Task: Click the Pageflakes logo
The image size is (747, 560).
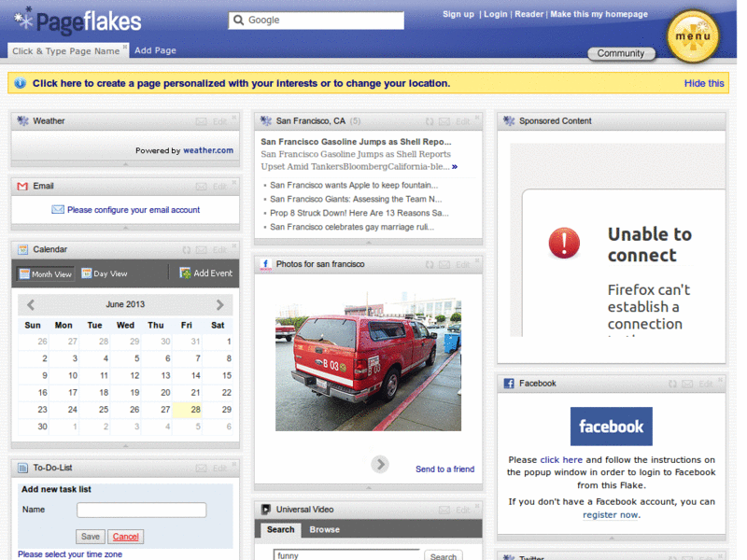Action: click(78, 21)
